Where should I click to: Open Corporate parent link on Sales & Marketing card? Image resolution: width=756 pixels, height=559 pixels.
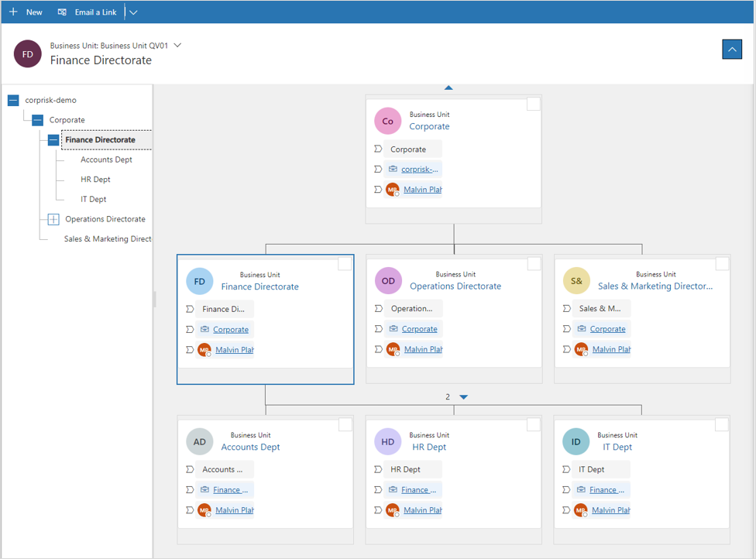pyautogui.click(x=607, y=329)
